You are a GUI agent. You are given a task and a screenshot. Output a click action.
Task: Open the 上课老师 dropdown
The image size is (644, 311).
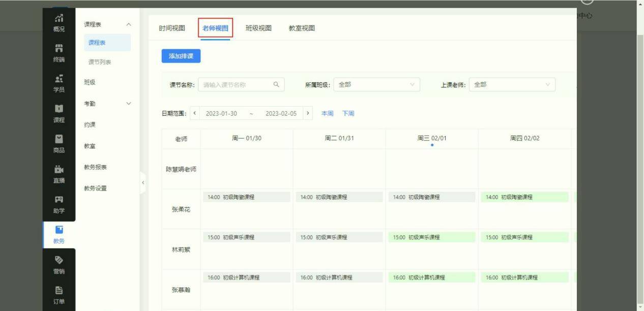[x=512, y=85]
